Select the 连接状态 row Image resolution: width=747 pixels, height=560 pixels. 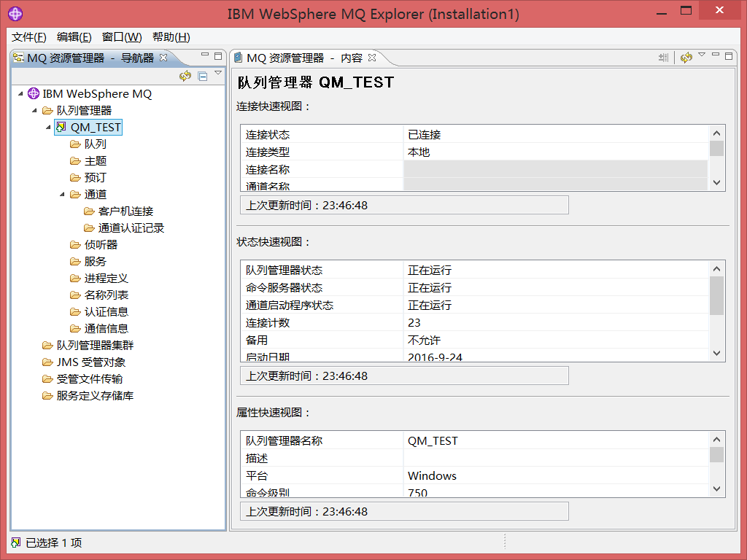pos(474,135)
